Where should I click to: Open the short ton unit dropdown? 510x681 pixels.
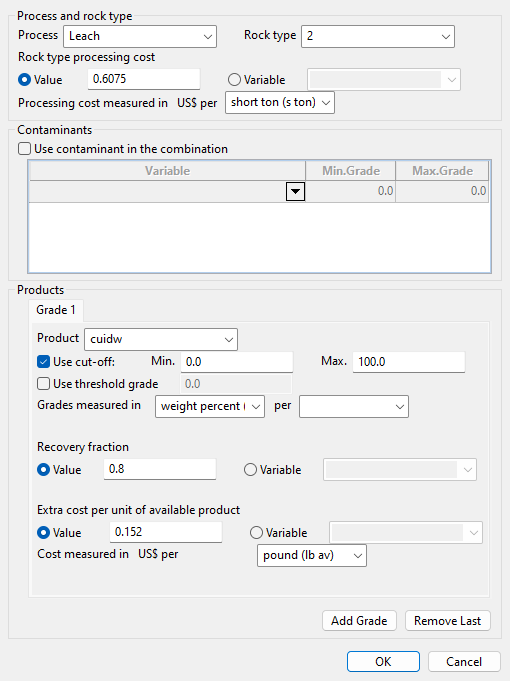280,102
